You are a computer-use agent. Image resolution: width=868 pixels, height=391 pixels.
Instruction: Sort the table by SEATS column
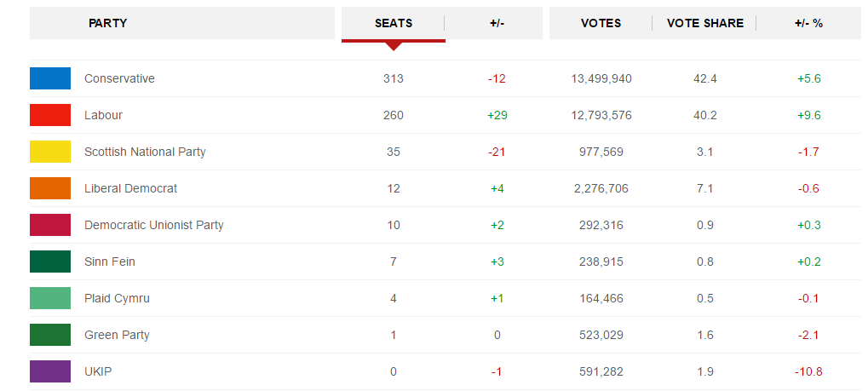(393, 23)
